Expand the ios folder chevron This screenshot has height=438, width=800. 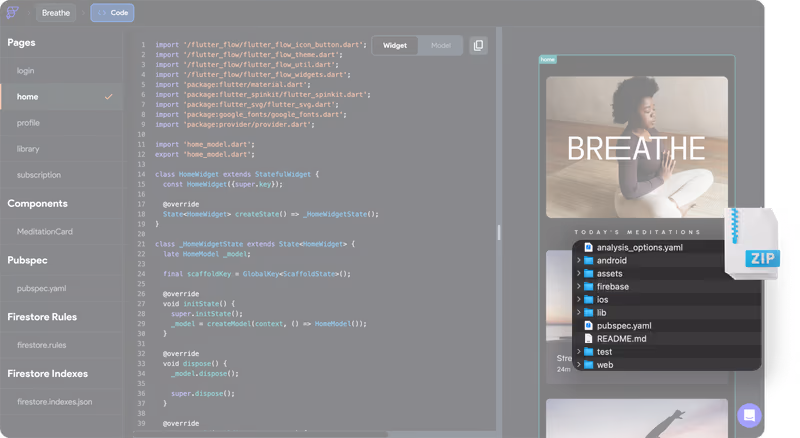[x=579, y=299]
